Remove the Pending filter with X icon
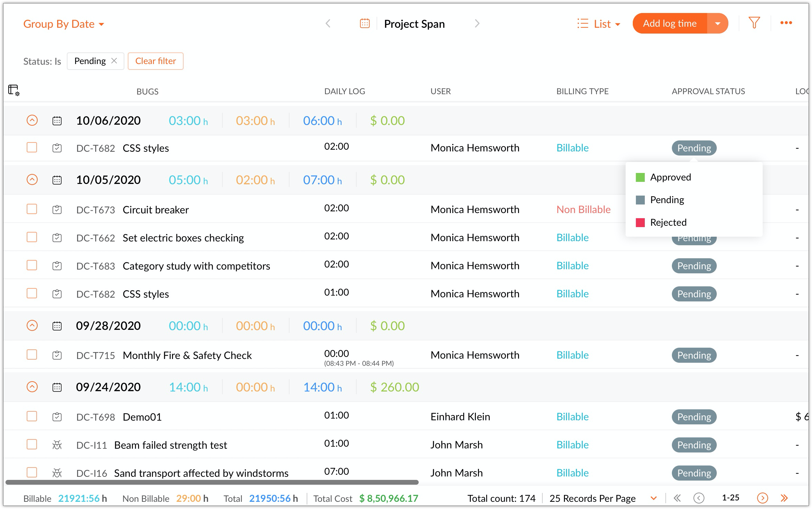812x509 pixels. pyautogui.click(x=114, y=61)
